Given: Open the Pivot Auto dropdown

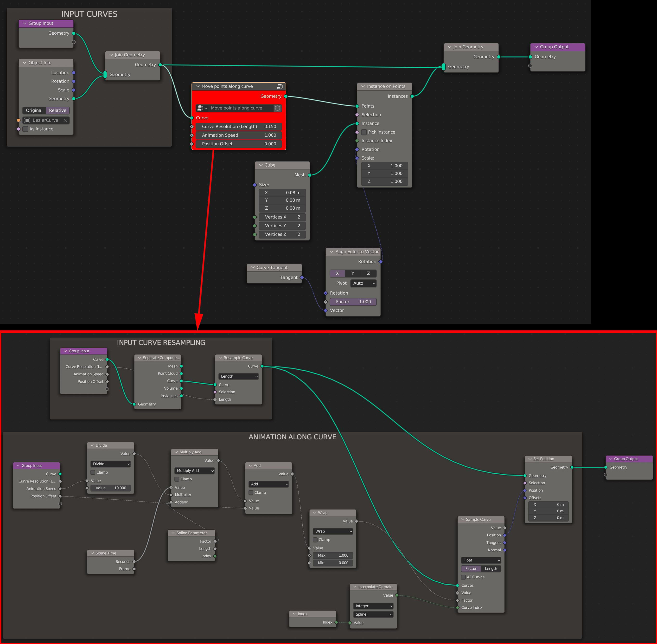Looking at the screenshot, I should (364, 283).
